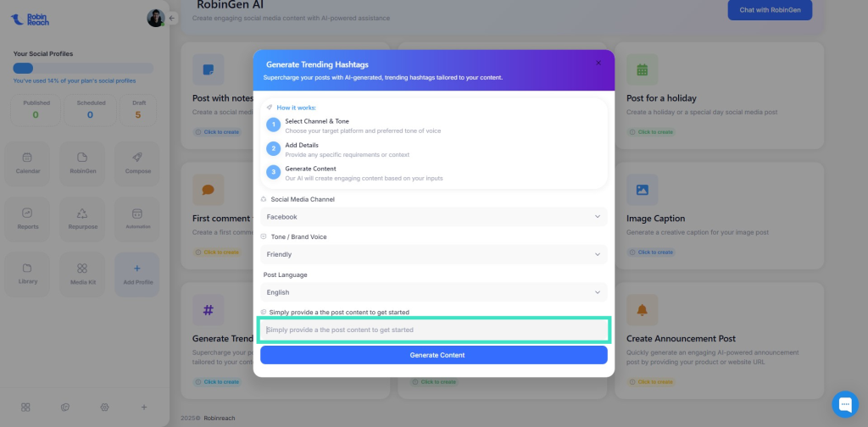The image size is (868, 427).
Task: Click the dashboard grid icon in sidebar footer
Action: point(25,407)
